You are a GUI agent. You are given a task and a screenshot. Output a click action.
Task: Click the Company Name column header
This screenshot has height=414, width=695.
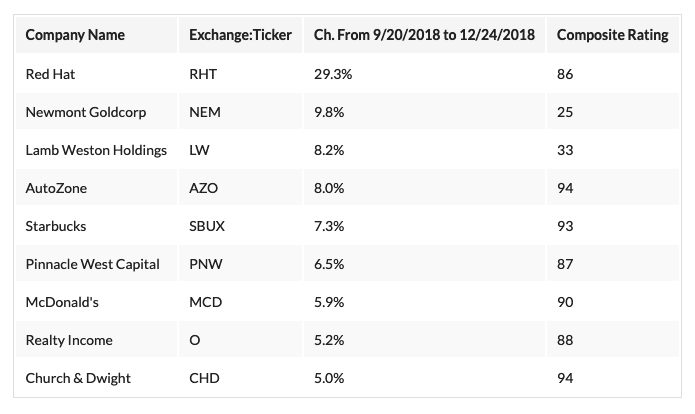pos(75,35)
